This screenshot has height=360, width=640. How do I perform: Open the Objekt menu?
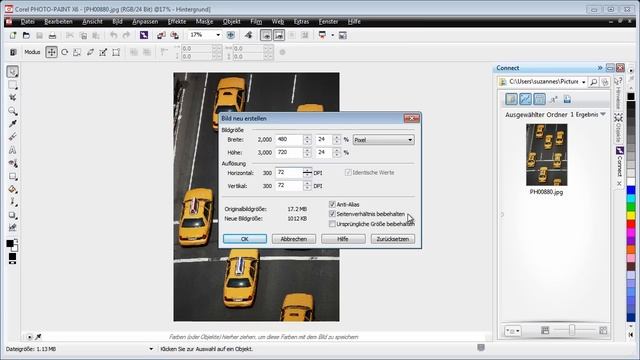231,22
